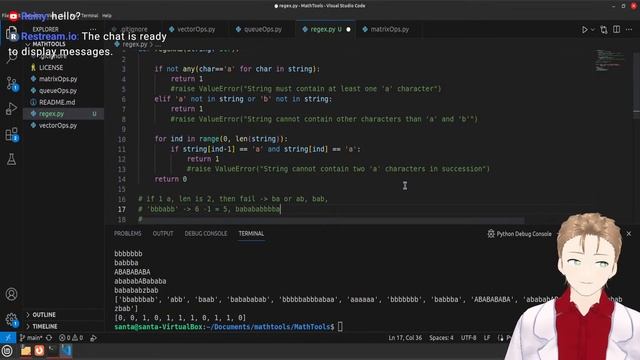
Task: Open Explorer views ellipsis menu
Action: pos(93,29)
